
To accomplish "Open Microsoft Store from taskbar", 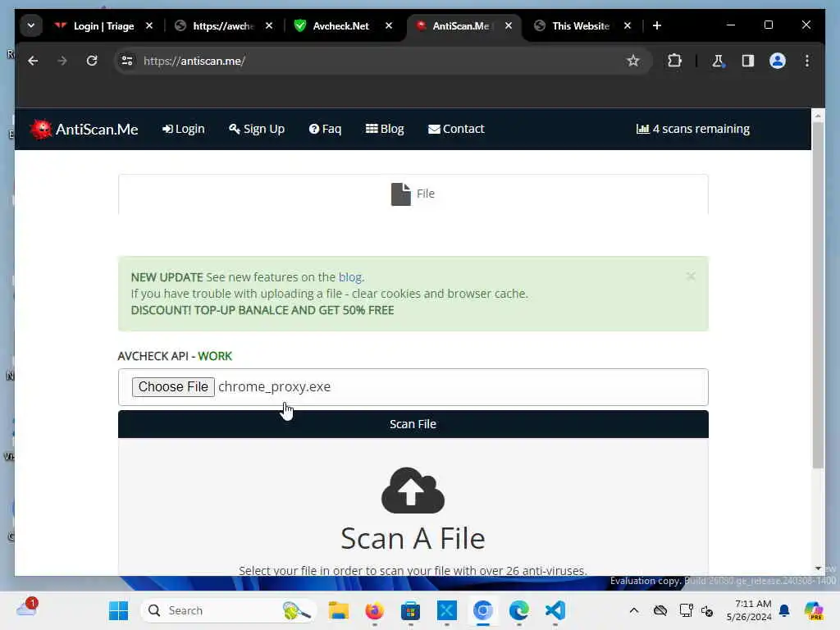I will point(410,610).
